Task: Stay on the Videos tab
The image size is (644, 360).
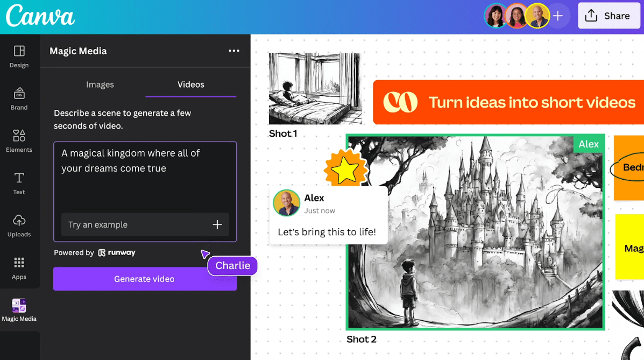Action: [190, 84]
